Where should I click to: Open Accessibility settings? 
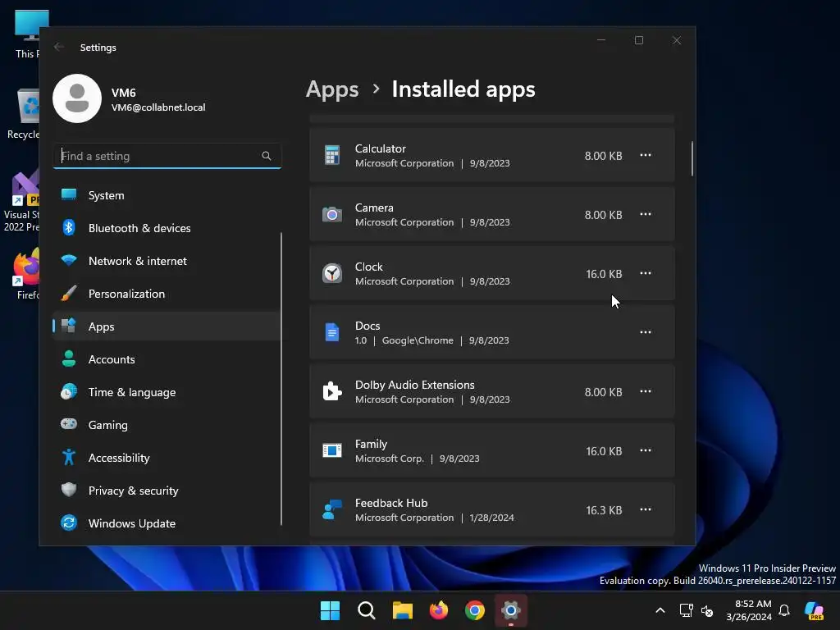(x=167, y=458)
